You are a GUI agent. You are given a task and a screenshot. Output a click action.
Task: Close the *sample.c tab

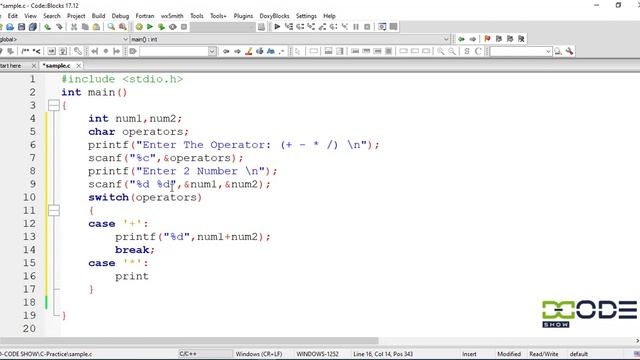point(78,65)
